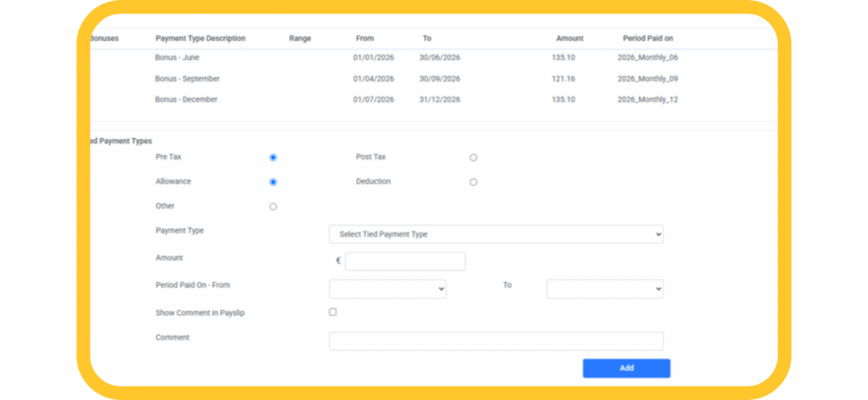868x400 pixels.
Task: Click the 2026_Monthly_12 period value
Action: tap(648, 99)
